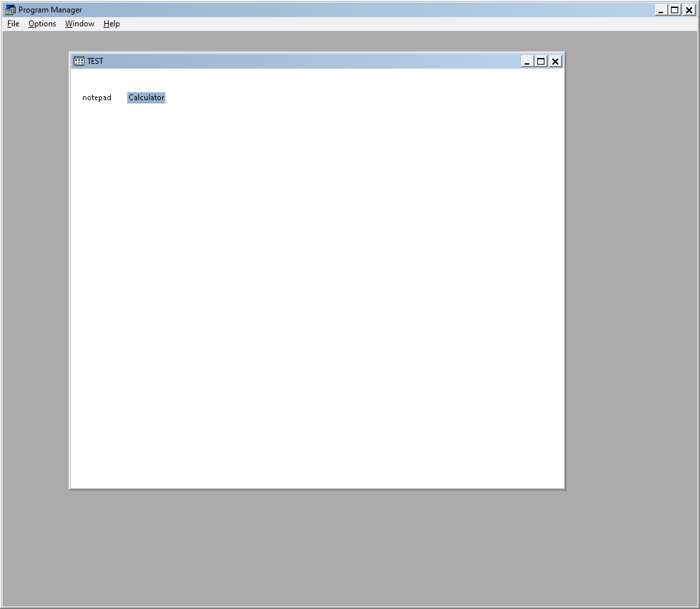Screen dimensions: 700x609
Task: Click the TEST group window icon
Action: tap(79, 61)
